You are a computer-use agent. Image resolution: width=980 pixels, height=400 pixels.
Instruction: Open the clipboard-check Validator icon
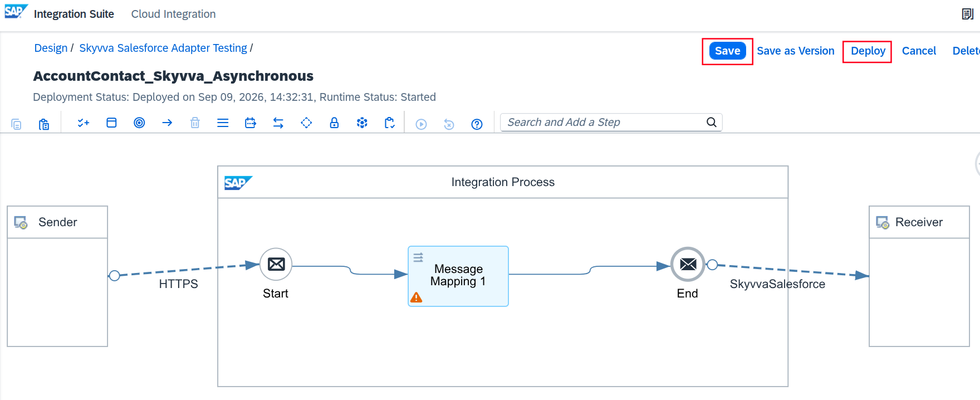(x=390, y=123)
